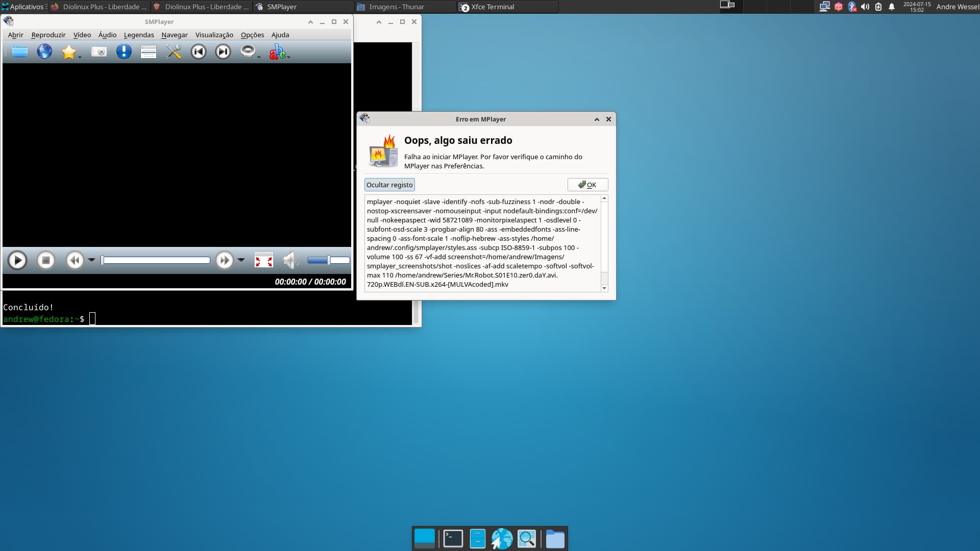The image size is (980, 551).
Task: Open the Navegar menu
Action: (175, 35)
